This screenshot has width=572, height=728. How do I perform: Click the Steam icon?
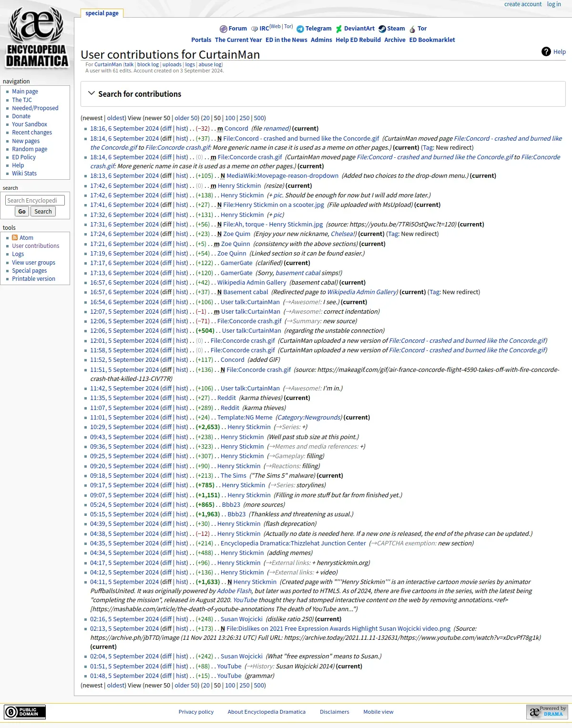382,29
